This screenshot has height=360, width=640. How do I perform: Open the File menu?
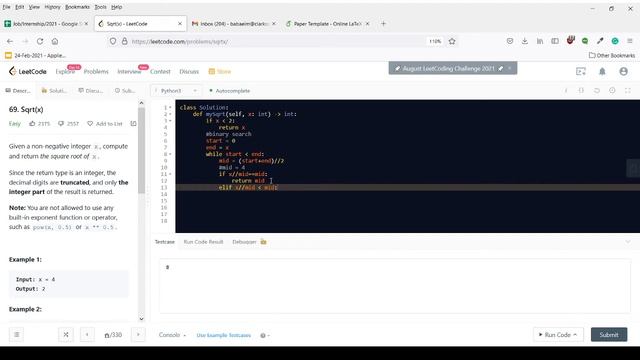tap(7, 7)
